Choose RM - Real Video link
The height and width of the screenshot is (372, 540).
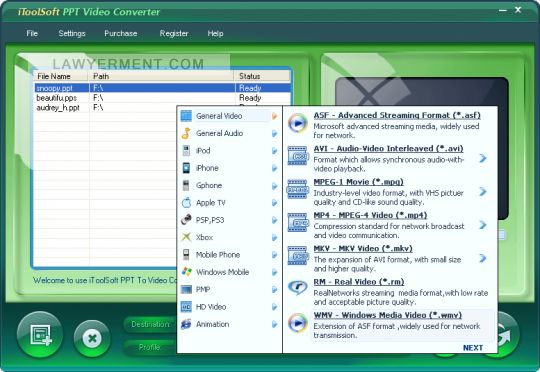pyautogui.click(x=359, y=282)
